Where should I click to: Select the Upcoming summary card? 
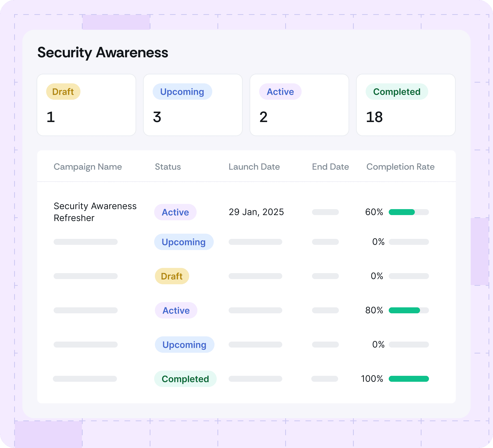(193, 105)
